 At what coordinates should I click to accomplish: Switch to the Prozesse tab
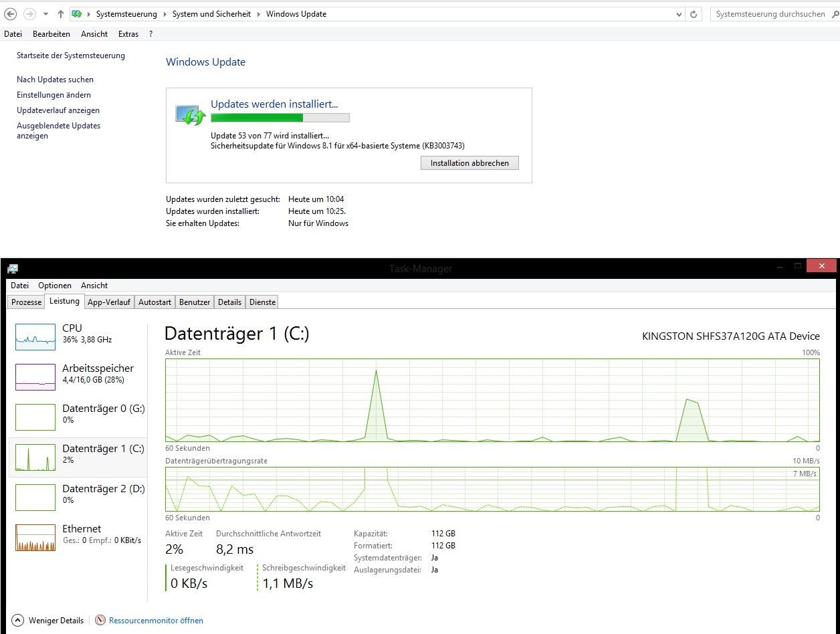27,302
